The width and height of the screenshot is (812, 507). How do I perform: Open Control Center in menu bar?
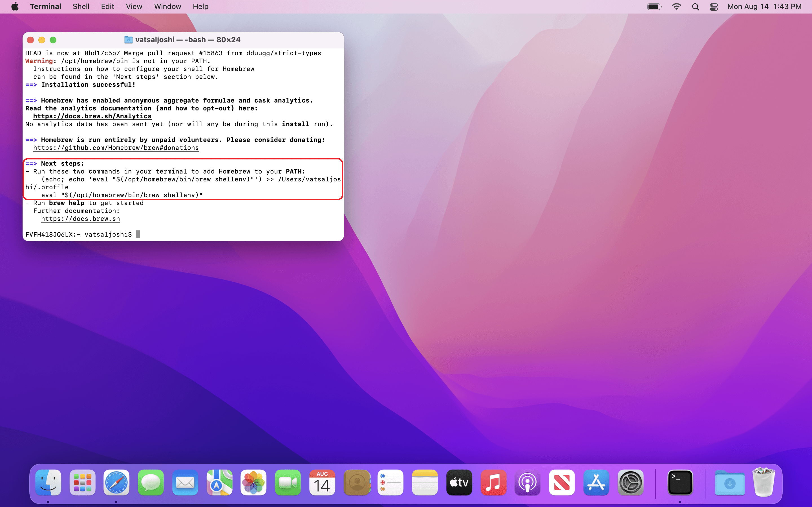[714, 7]
